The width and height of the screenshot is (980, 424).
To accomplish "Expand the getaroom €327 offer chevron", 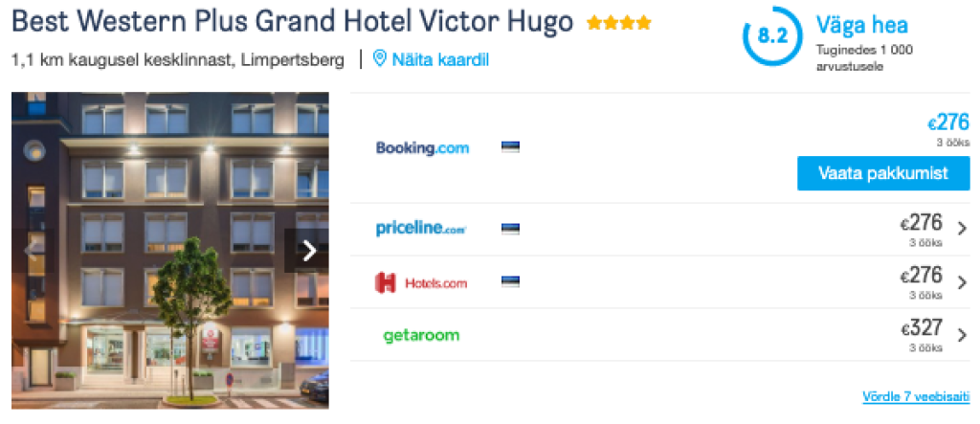I will pyautogui.click(x=962, y=335).
